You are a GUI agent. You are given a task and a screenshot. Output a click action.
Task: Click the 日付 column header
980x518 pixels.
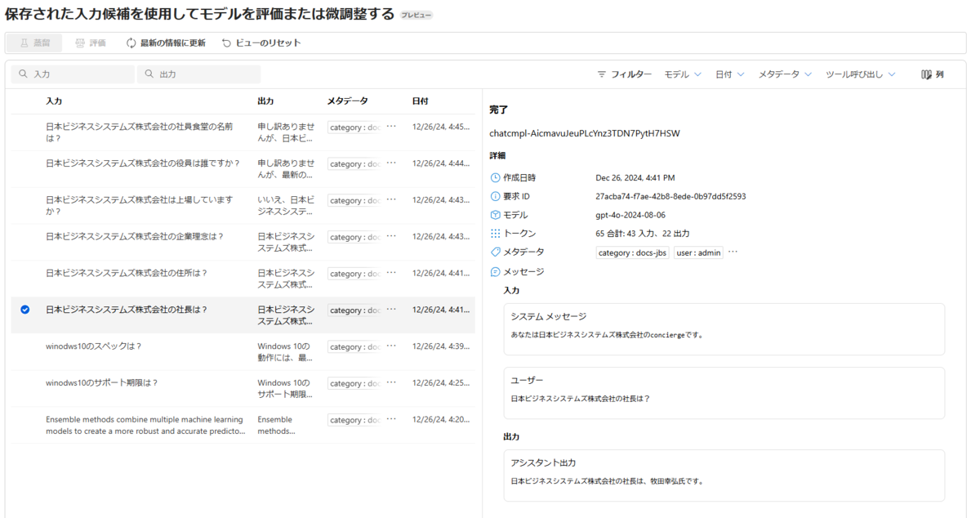(420, 101)
